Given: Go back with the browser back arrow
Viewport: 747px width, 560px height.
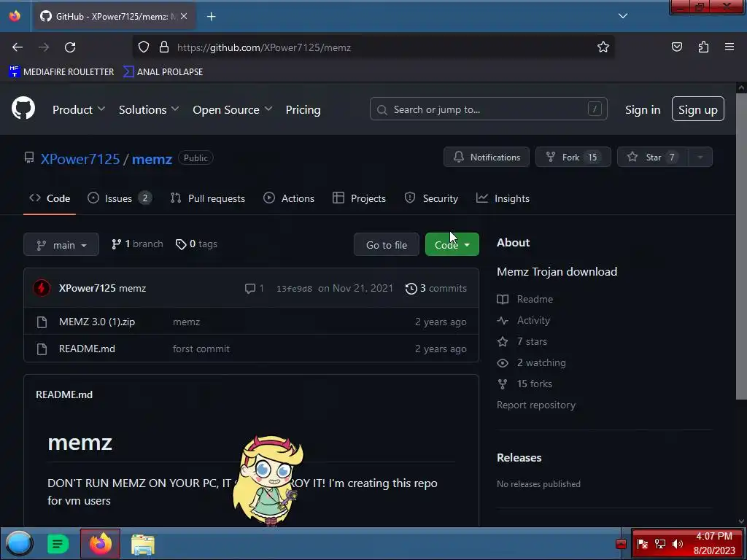Looking at the screenshot, I should click(x=18, y=47).
